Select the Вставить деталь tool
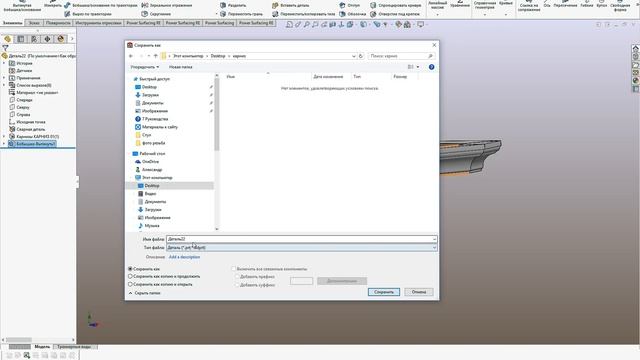Screen dimensions: 640x360 pos(291,5)
